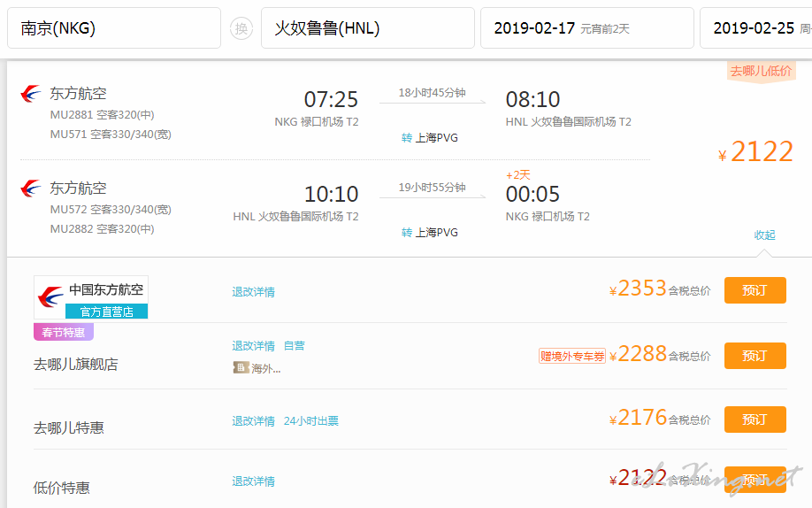The height and width of the screenshot is (508, 812).
Task: Open the return date field 2019-02-25
Action: [x=756, y=28]
